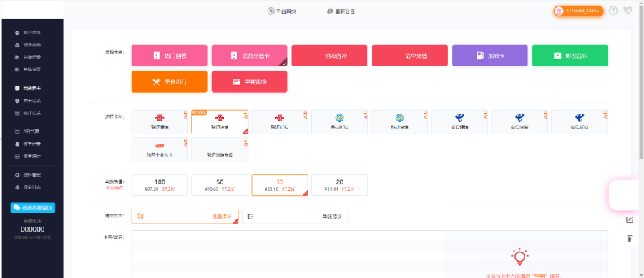Choose the 影视音乐 video and music category
This screenshot has height=278, width=644.
tap(570, 55)
